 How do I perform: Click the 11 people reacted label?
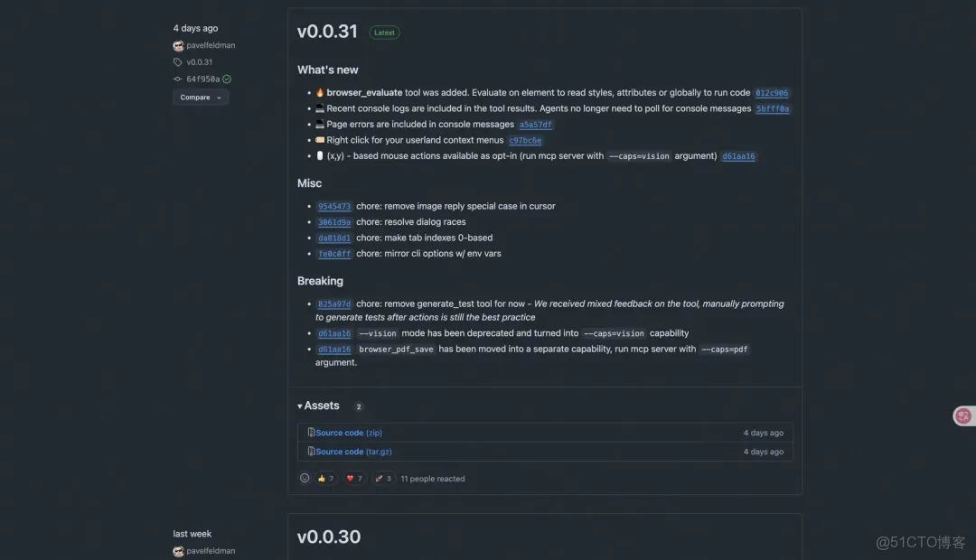tap(433, 478)
